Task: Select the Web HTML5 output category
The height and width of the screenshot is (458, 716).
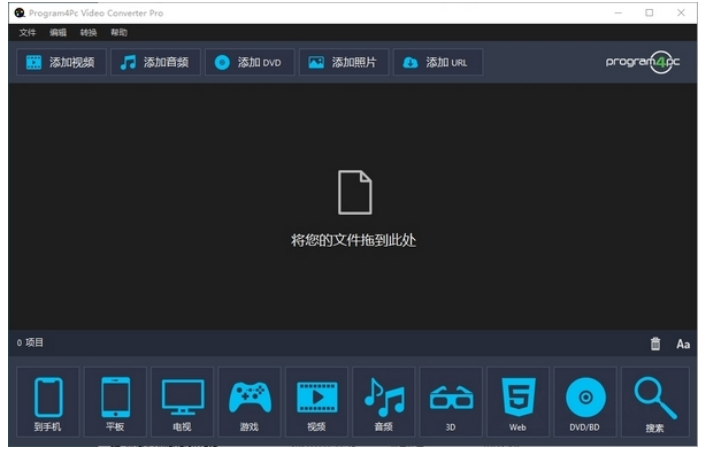Action: [518, 402]
